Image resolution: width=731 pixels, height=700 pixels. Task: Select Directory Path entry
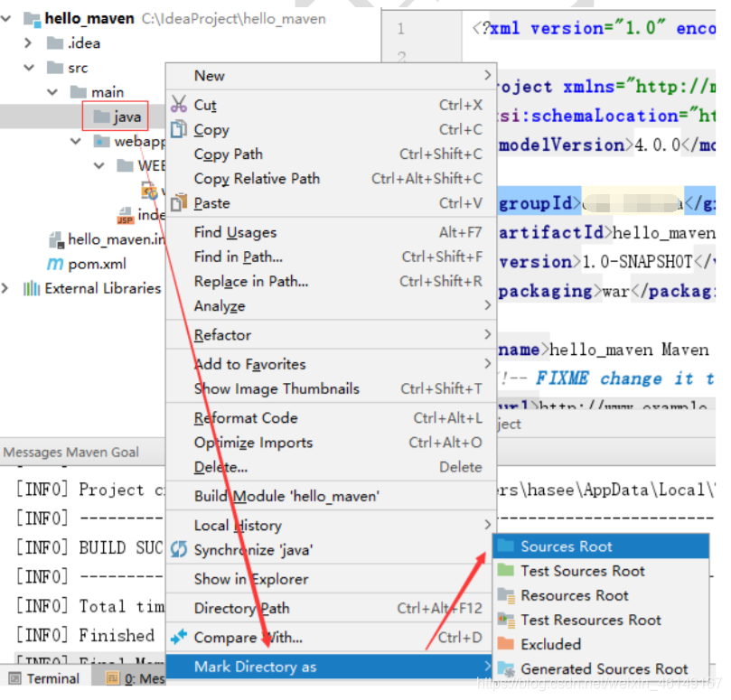[x=331, y=608]
